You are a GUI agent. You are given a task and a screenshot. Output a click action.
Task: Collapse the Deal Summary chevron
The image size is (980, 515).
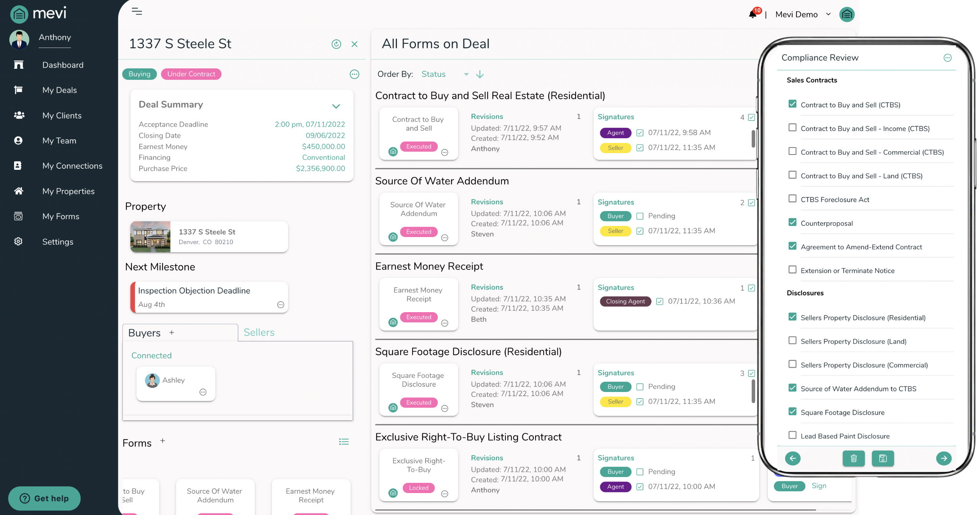pyautogui.click(x=336, y=106)
